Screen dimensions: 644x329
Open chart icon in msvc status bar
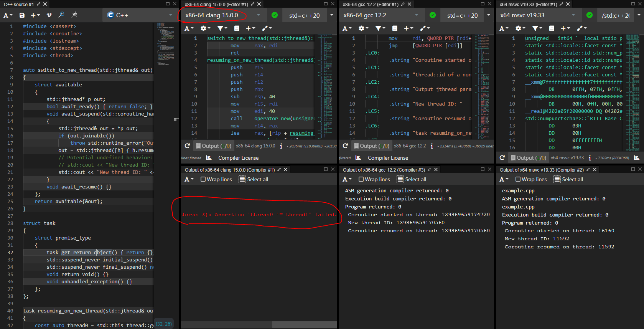[637, 158]
